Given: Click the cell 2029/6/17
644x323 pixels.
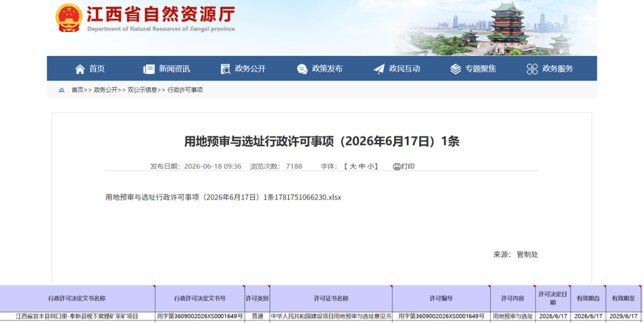Looking at the screenshot, I should (623, 317).
